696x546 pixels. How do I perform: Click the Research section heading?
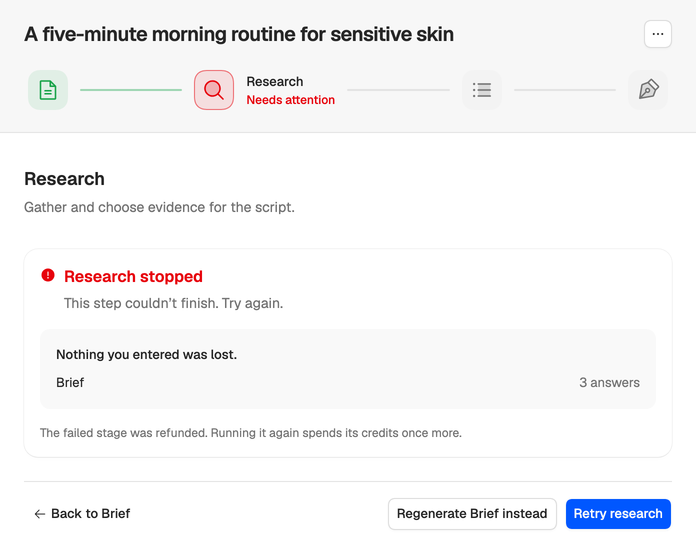click(64, 179)
